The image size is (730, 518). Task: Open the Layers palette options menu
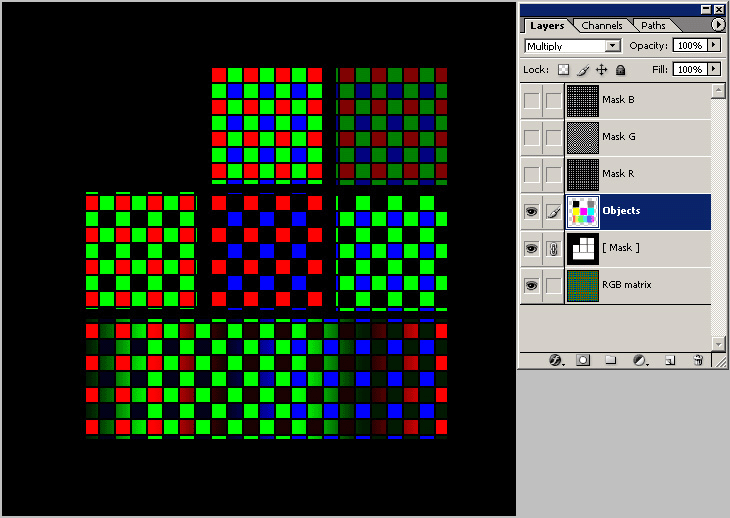tap(718, 25)
